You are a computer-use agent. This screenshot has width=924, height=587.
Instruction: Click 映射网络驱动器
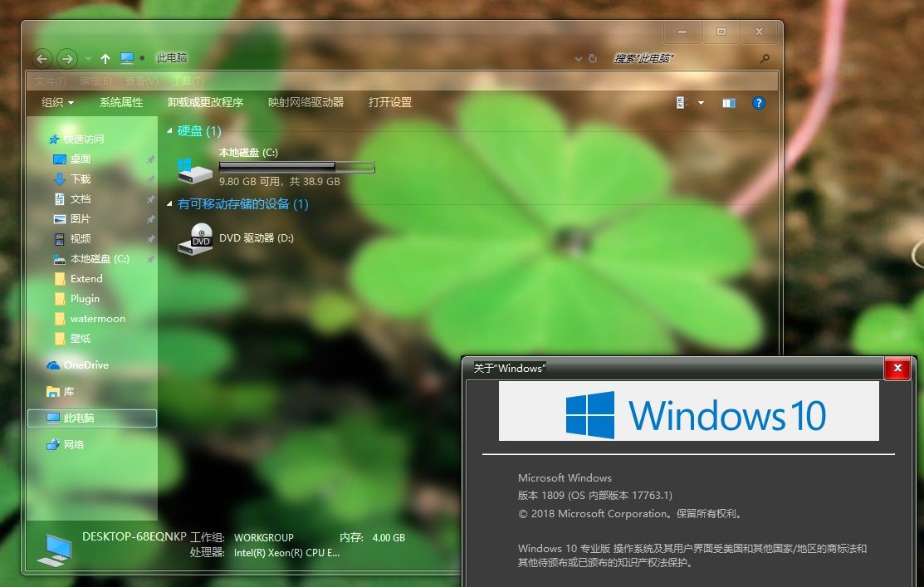point(306,103)
